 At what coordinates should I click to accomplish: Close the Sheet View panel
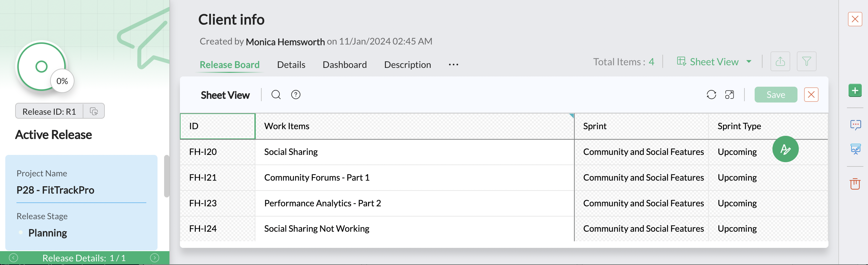point(811,95)
